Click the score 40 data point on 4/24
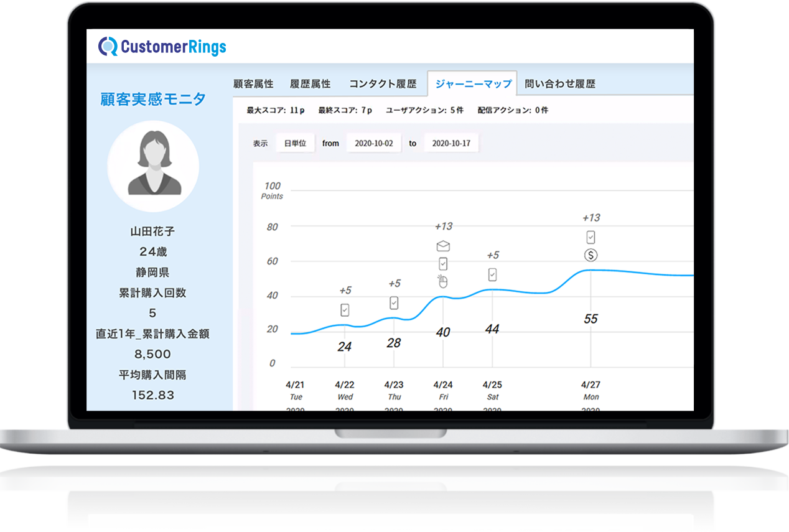789x532 pixels. click(x=443, y=297)
